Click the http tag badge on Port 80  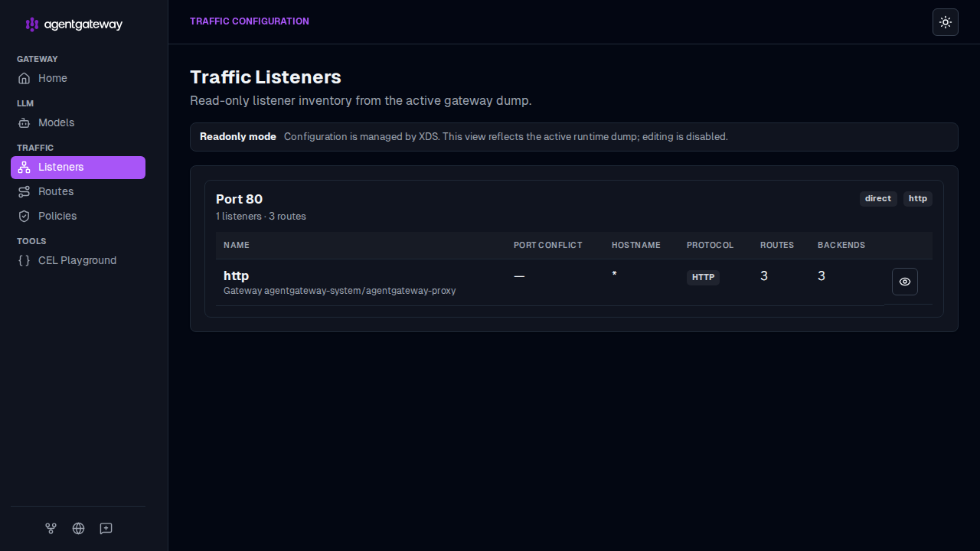pos(918,198)
